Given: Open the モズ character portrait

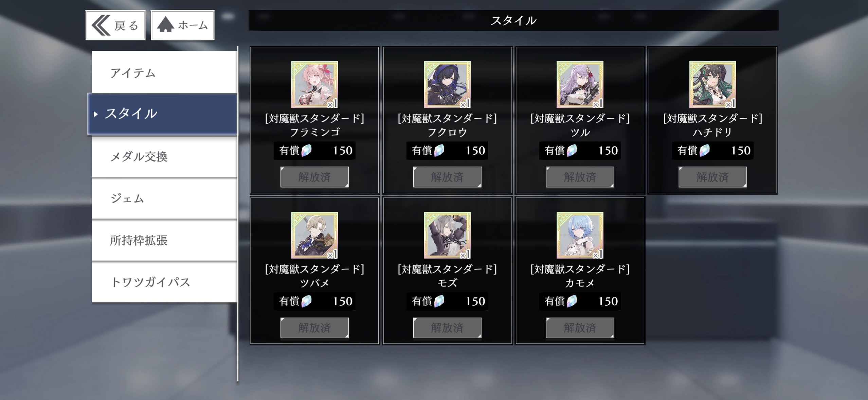Looking at the screenshot, I should 447,235.
